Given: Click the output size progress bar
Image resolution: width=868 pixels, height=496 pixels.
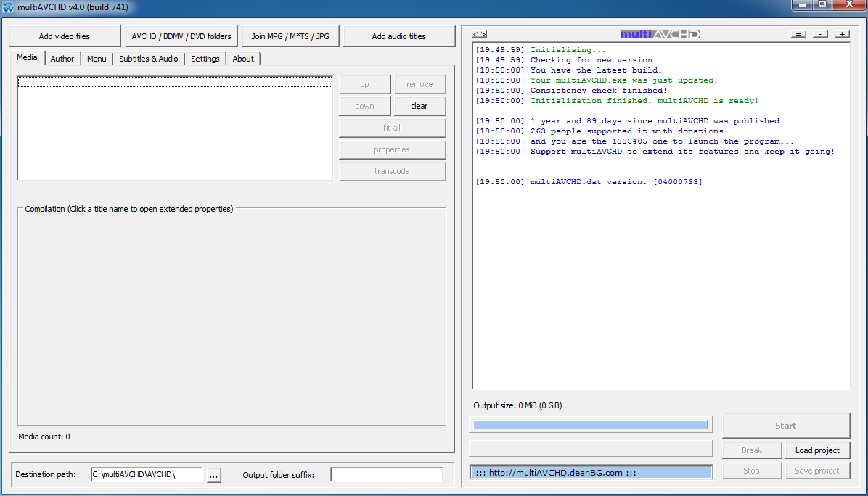Looking at the screenshot, I should click(591, 425).
